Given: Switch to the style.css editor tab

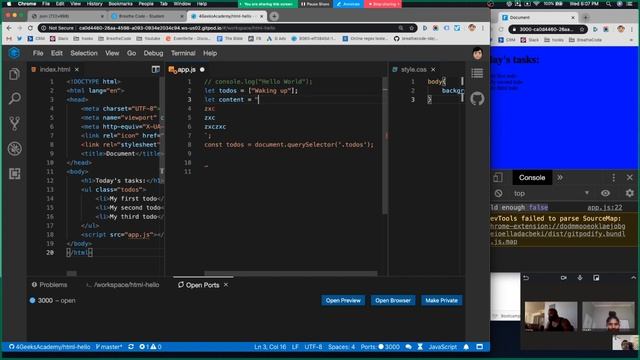Looking at the screenshot, I should pyautogui.click(x=413, y=69).
